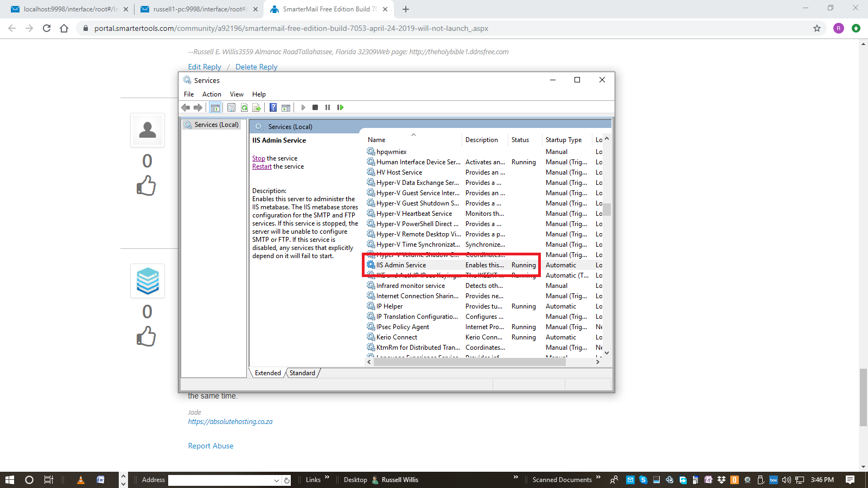Click the Pause Service toolbar icon
868x488 pixels.
(x=328, y=107)
